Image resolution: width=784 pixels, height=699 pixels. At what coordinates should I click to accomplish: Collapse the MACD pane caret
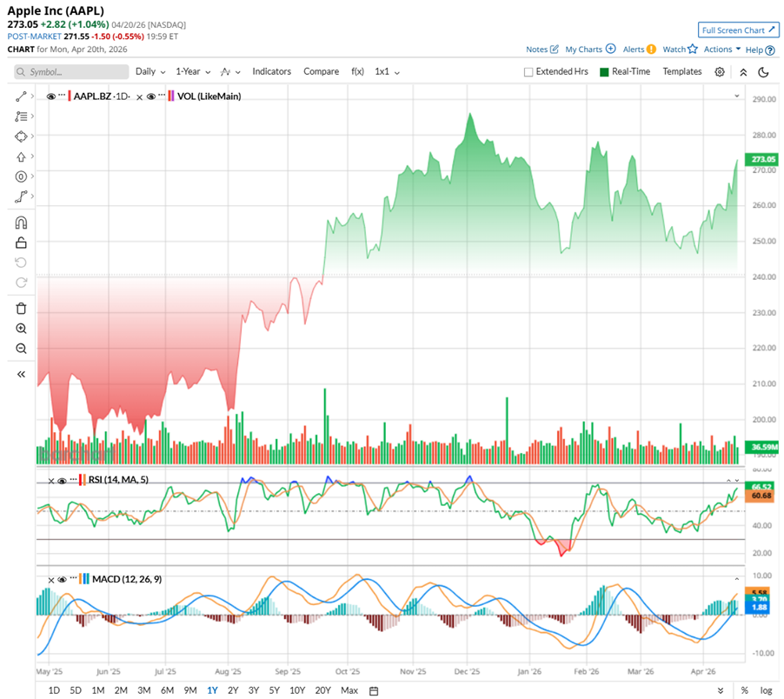pos(736,579)
